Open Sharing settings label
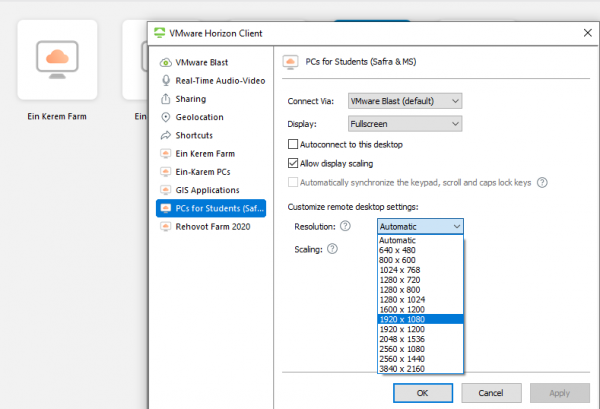Image resolution: width=600 pixels, height=409 pixels. pyautogui.click(x=191, y=99)
